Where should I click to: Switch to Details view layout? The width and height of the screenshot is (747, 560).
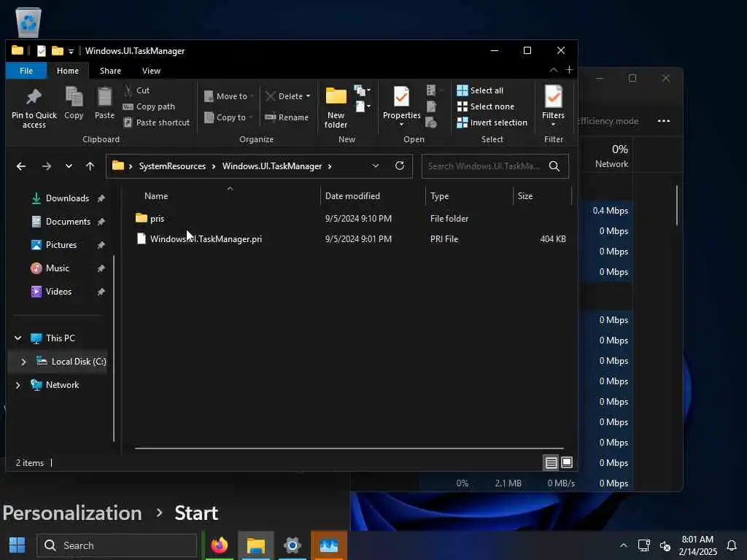tap(551, 463)
